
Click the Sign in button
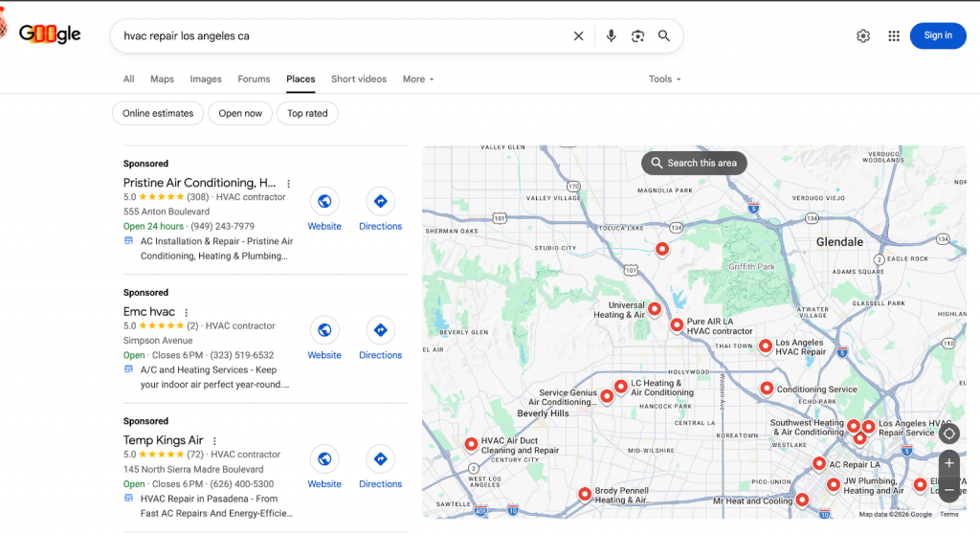(x=938, y=35)
